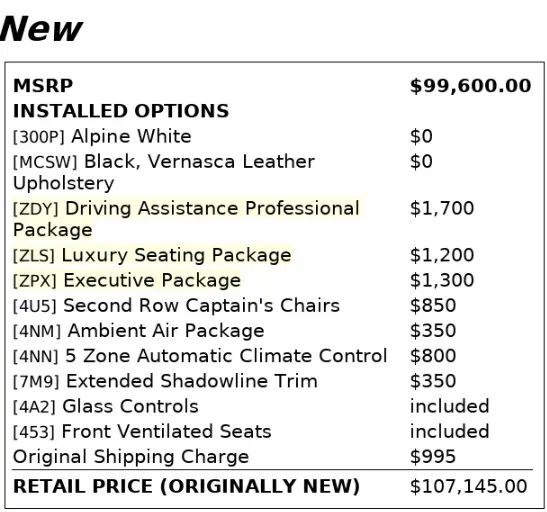Click the INSTALLED OPTIONS heading
The height and width of the screenshot is (512, 547).
(x=121, y=111)
